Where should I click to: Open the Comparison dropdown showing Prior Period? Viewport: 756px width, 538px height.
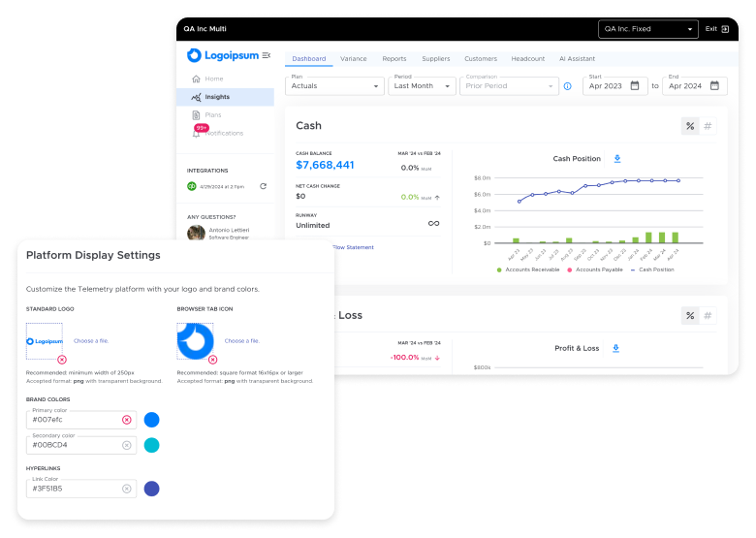coord(509,86)
